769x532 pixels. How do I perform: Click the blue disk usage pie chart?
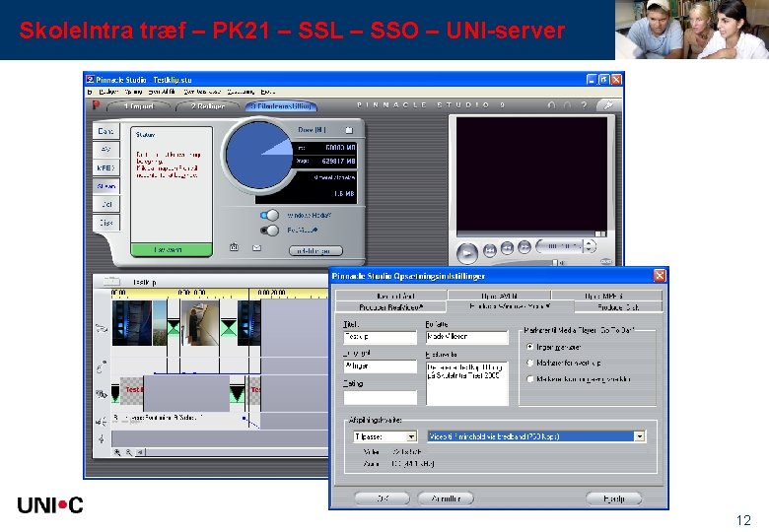[259, 155]
